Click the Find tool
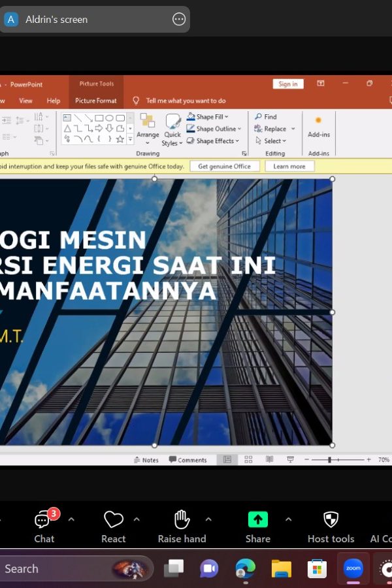 [266, 117]
